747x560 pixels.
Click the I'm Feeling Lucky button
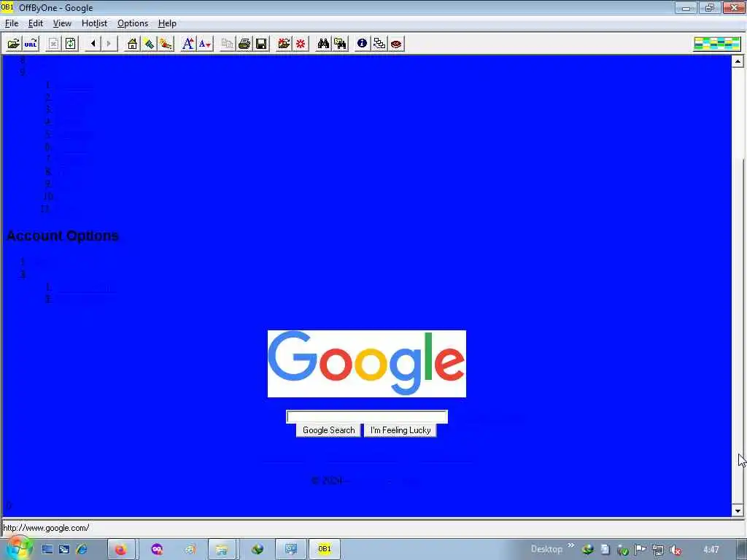(x=400, y=430)
